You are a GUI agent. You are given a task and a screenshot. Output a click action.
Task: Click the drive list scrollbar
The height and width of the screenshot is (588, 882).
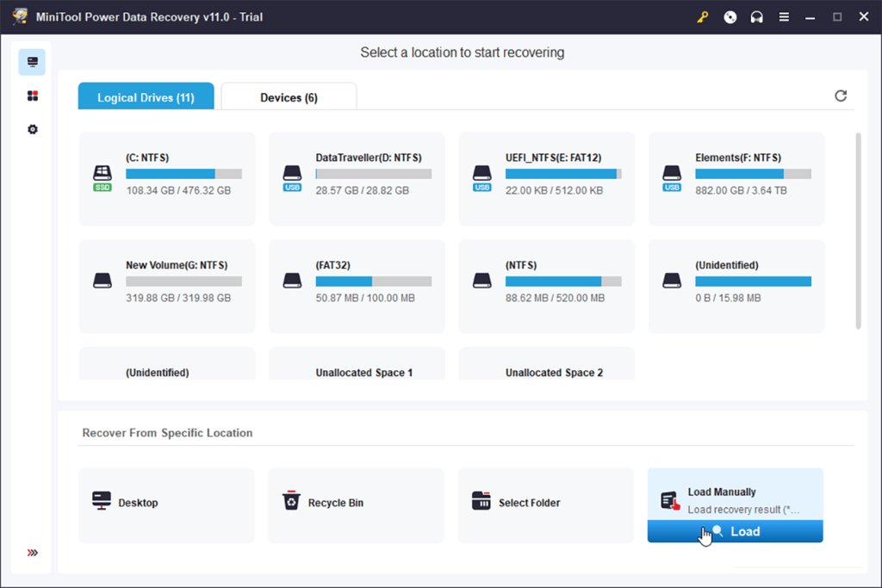858,231
